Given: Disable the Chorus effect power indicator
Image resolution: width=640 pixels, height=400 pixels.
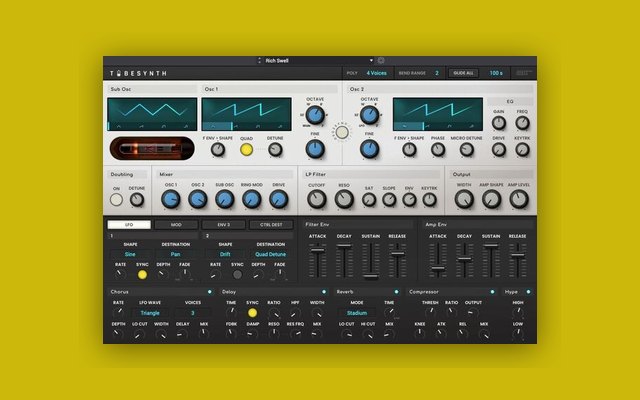Looking at the screenshot, I should click(210, 292).
